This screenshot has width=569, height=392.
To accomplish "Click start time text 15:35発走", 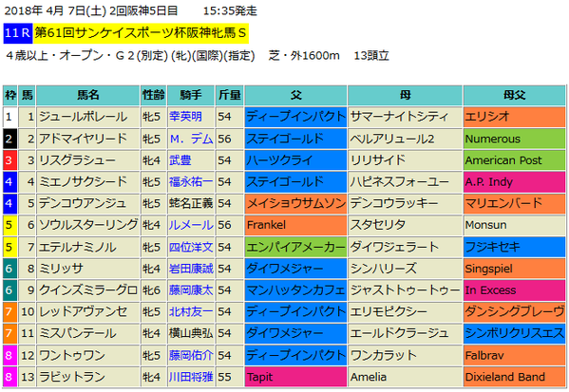I will (x=230, y=10).
